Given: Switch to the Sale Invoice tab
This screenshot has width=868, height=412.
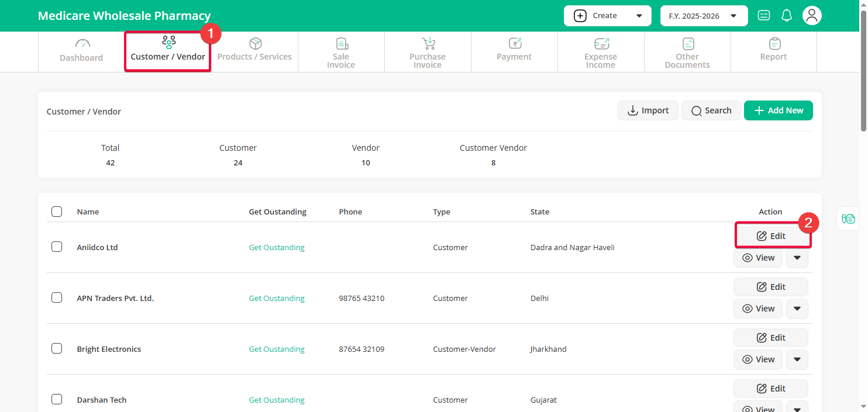Looking at the screenshot, I should point(341,52).
